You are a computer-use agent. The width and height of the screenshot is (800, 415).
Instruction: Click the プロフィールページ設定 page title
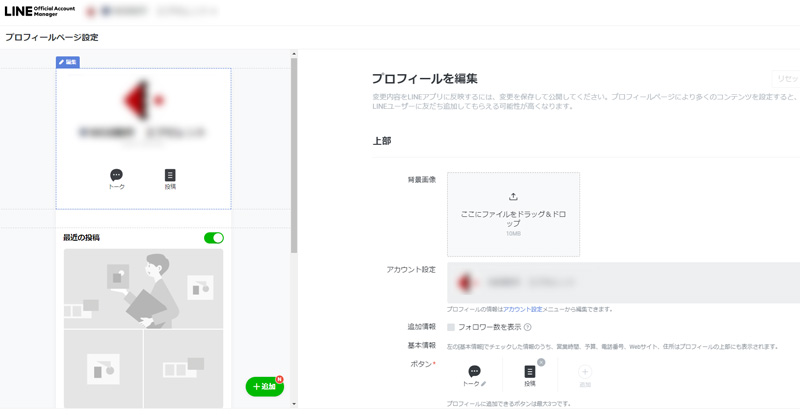click(52, 37)
